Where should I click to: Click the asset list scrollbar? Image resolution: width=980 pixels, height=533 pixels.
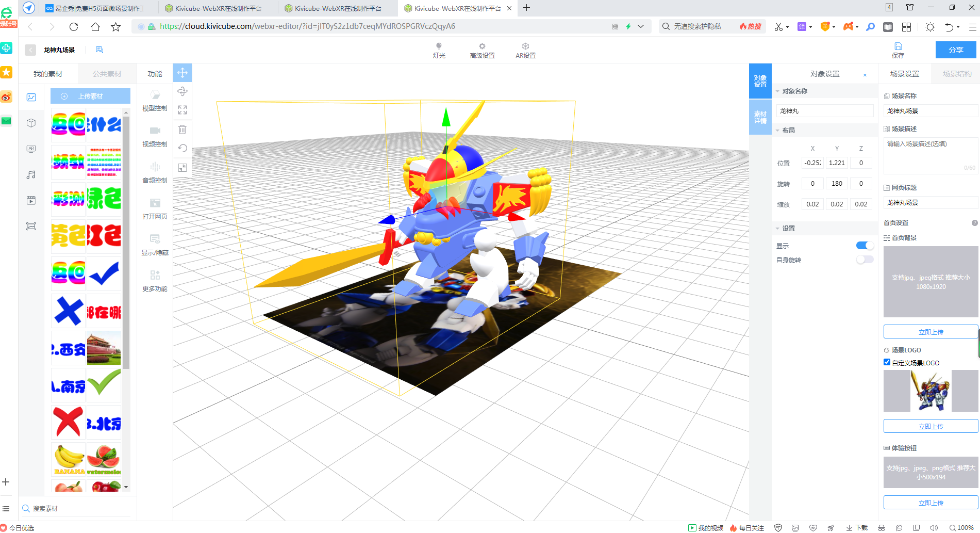click(x=126, y=243)
